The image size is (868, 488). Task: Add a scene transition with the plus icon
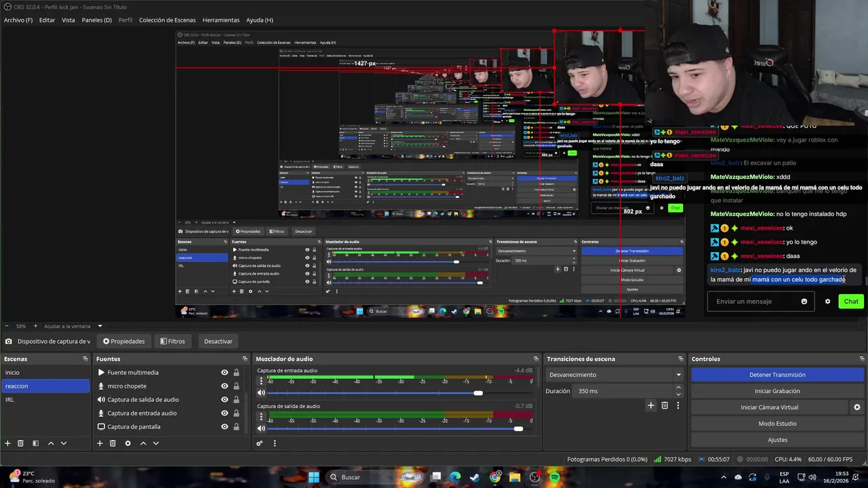(x=651, y=405)
